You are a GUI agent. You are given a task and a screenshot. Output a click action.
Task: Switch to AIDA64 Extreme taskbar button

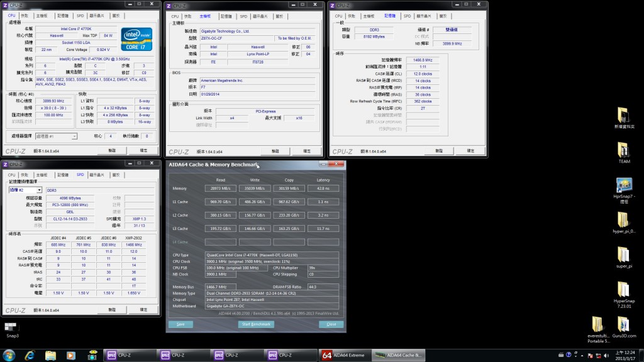(x=345, y=356)
